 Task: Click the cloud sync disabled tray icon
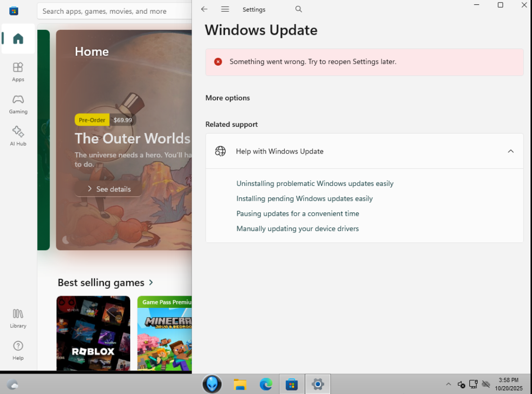click(x=486, y=384)
